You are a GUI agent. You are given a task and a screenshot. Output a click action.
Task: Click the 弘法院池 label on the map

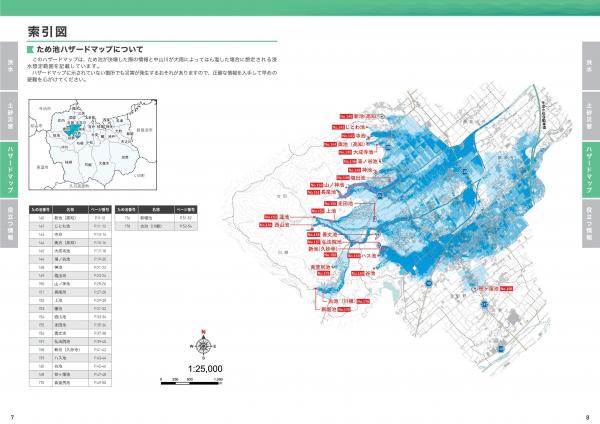click(331, 242)
